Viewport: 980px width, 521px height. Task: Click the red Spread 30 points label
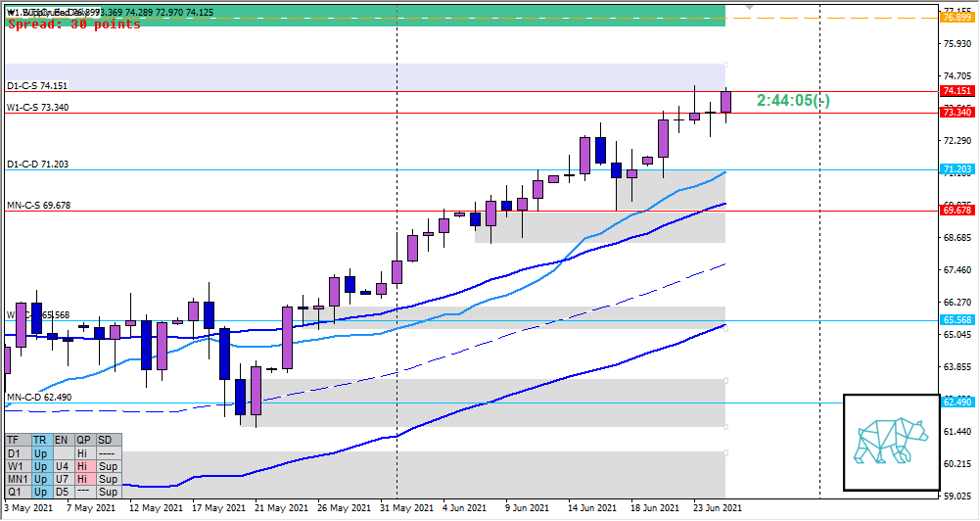[x=74, y=24]
